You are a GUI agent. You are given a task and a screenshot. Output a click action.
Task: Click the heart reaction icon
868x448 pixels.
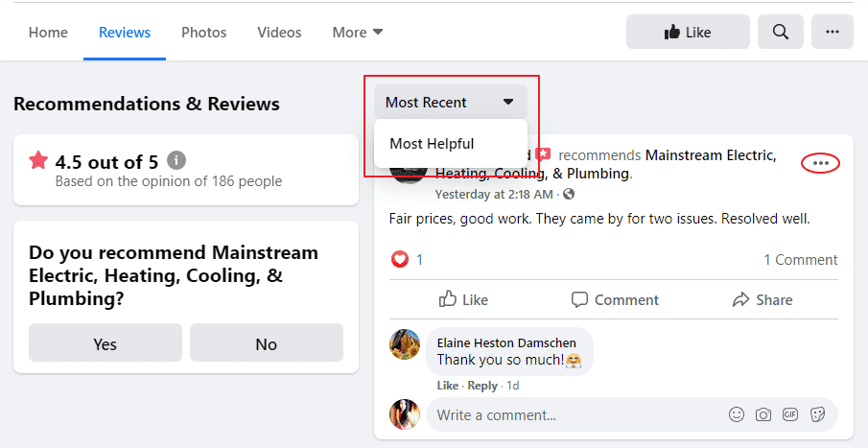[x=399, y=259]
